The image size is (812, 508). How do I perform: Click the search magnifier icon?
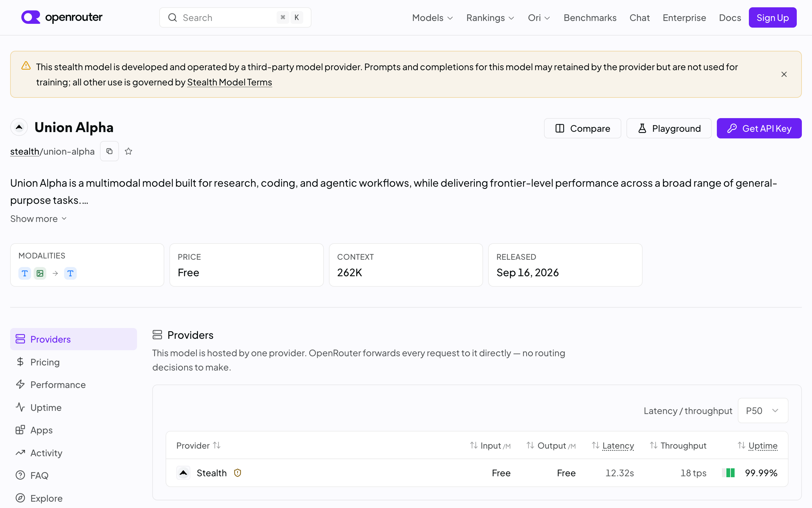pos(173,17)
